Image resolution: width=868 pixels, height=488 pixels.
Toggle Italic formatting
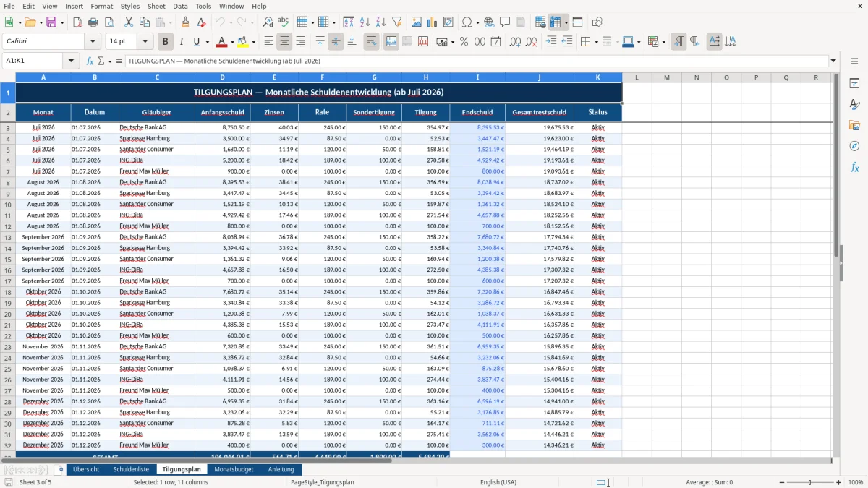pos(181,42)
